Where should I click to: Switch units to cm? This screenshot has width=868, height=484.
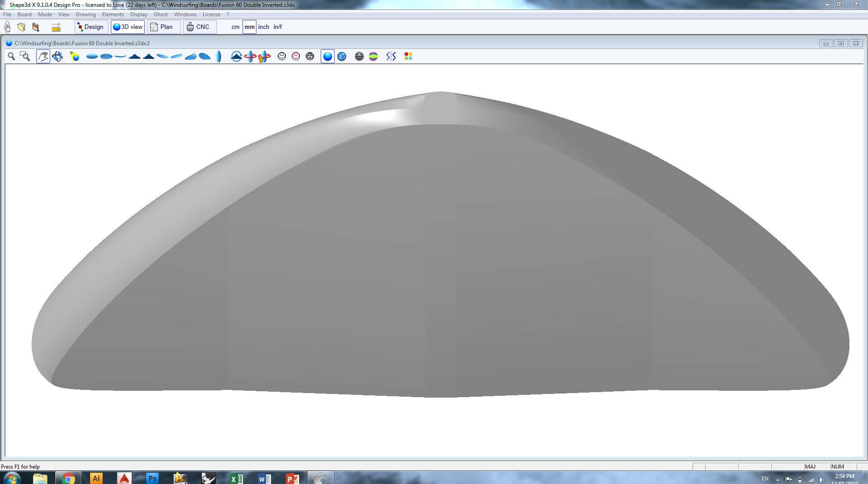point(235,27)
